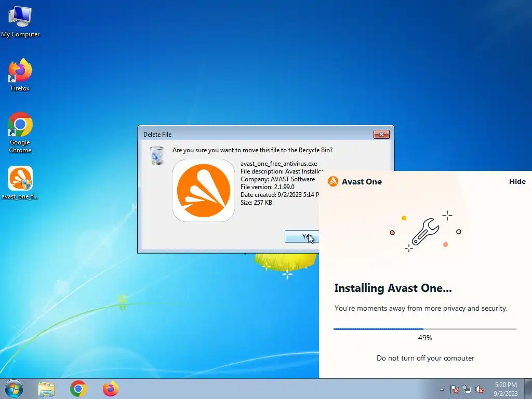This screenshot has width=532, height=399.
Task: Click the 'File version: 2.1.99.0' line
Action: point(268,187)
